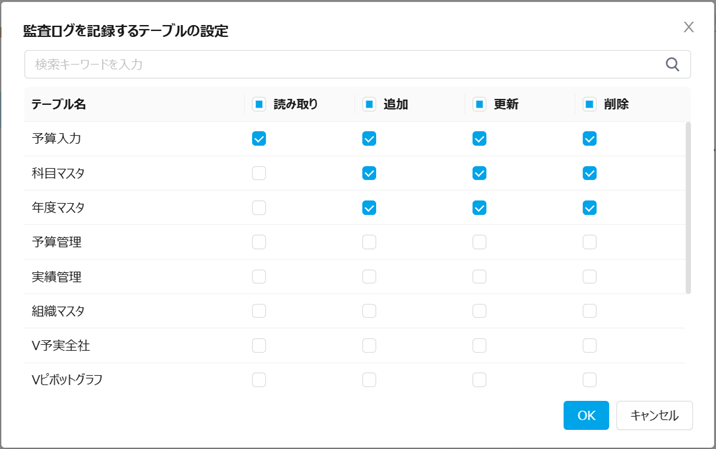Click the キャンセル button
Viewport: 716px width, 449px height.
coord(654,415)
